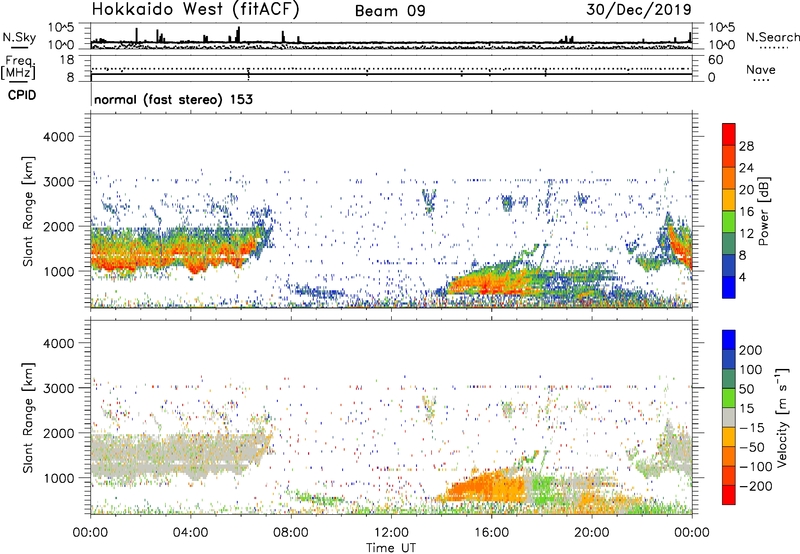Click the '04:00' time axis tick
This screenshot has height=554, width=800.
[190, 533]
